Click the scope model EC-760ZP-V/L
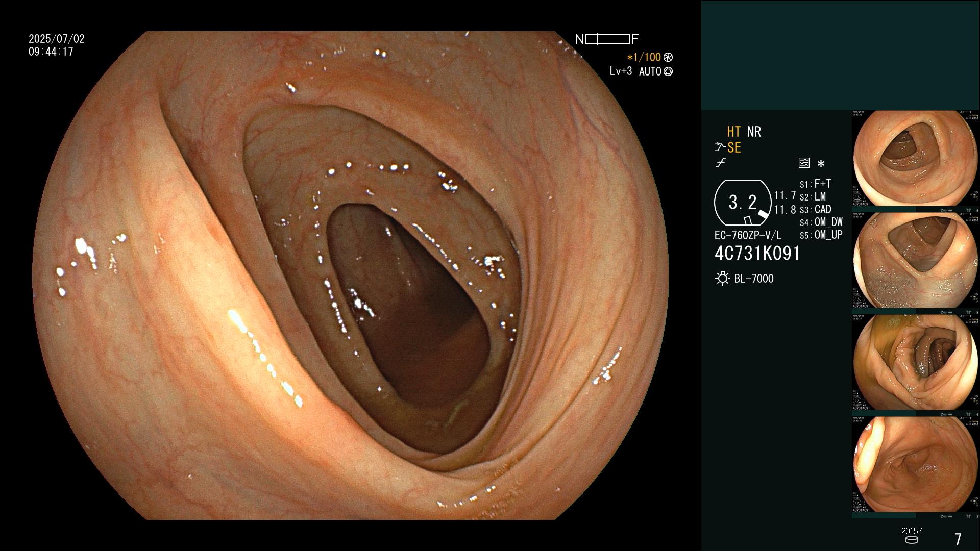 pyautogui.click(x=748, y=235)
